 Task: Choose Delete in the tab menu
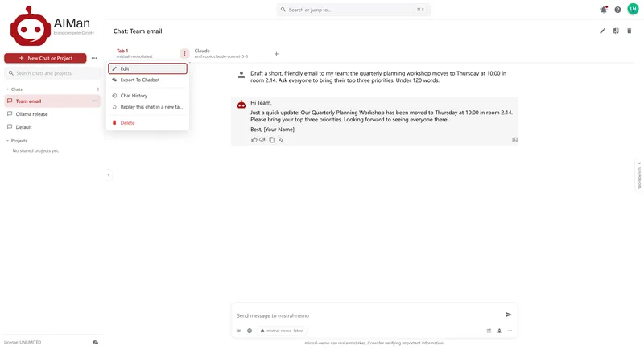148,122
